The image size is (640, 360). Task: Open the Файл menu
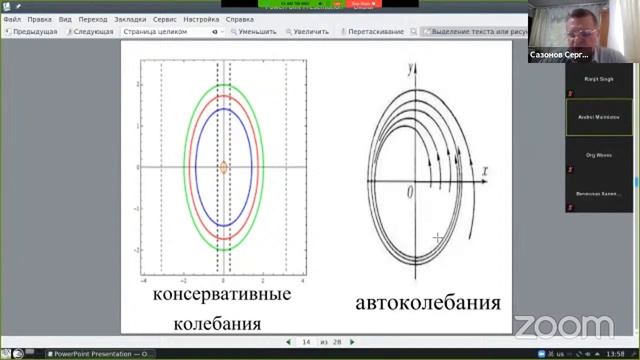point(12,19)
